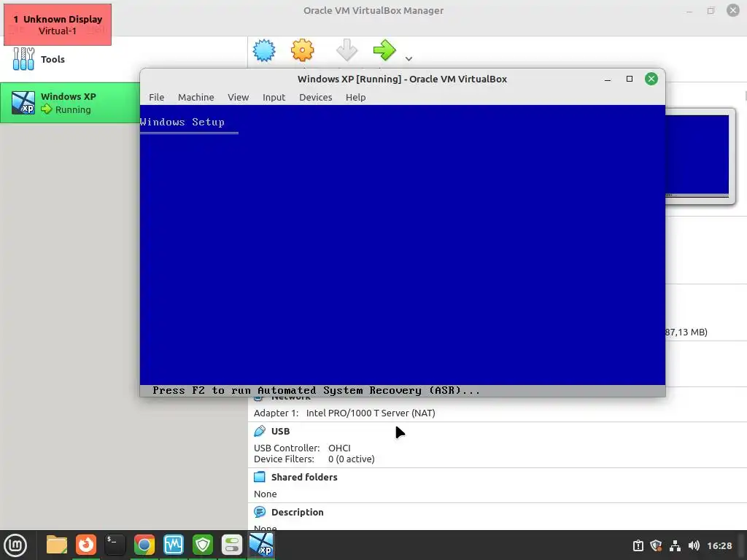Click the clipboard notification tray icon
747x560 pixels.
[638, 545]
